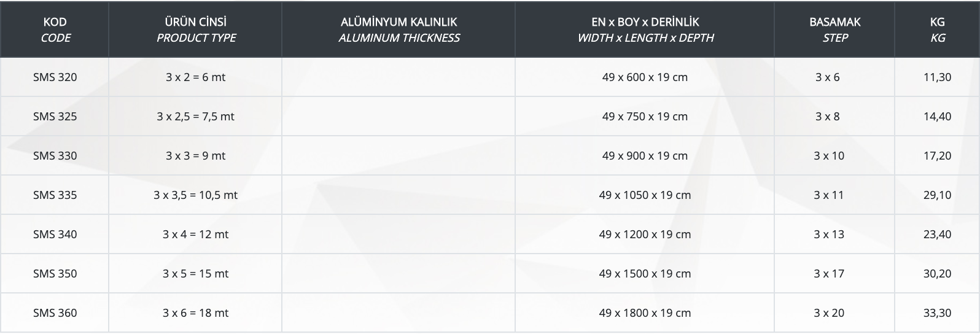
Task: Select the BASAMAK / STEP column header
Action: [834, 29]
